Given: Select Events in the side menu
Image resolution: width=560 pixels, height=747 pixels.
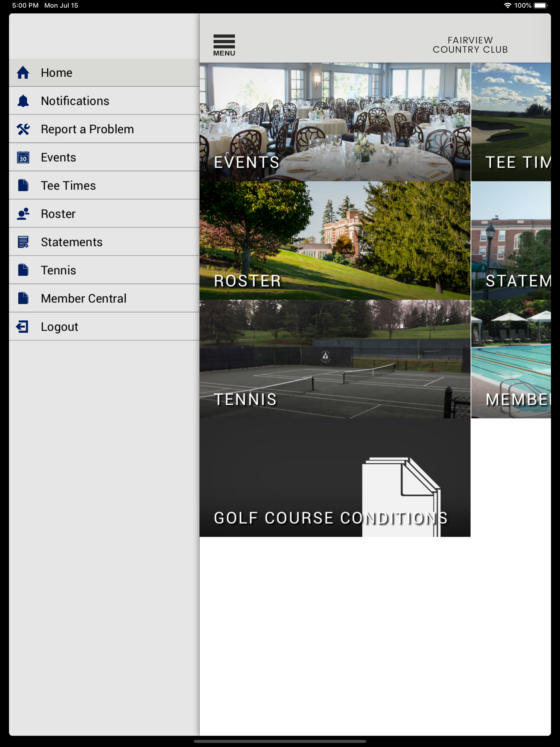Looking at the screenshot, I should coord(104,157).
